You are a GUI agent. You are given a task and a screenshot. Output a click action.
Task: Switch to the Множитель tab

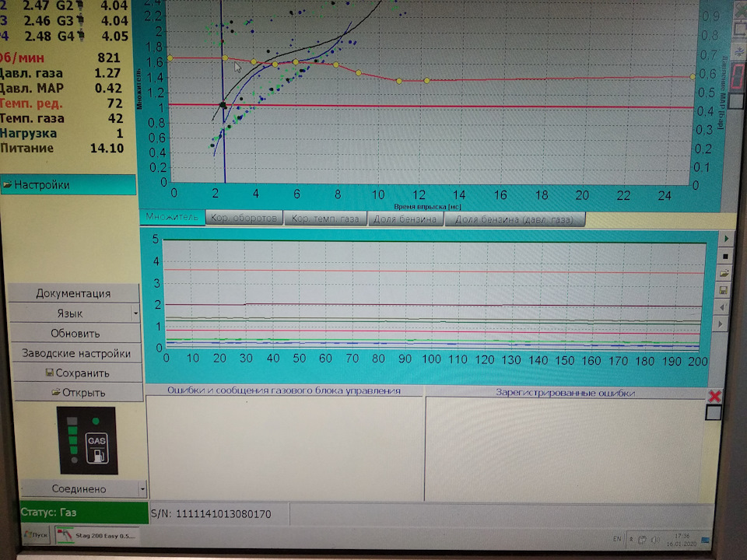click(x=172, y=217)
